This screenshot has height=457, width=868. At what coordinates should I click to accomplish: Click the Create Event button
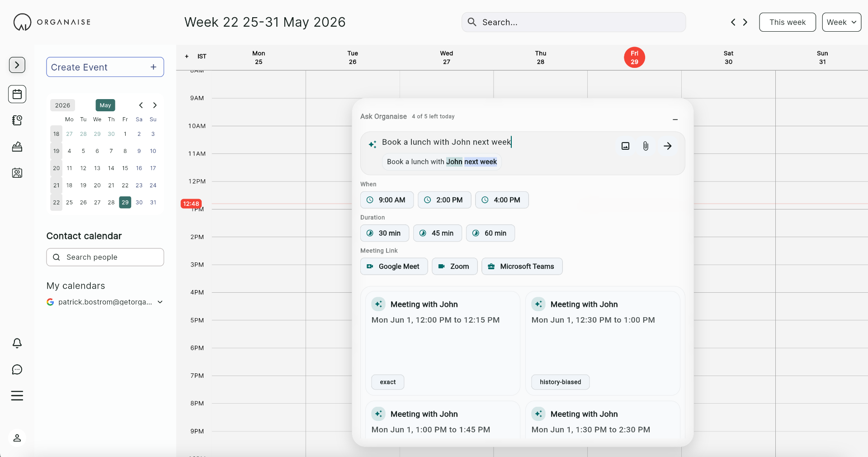coord(105,67)
